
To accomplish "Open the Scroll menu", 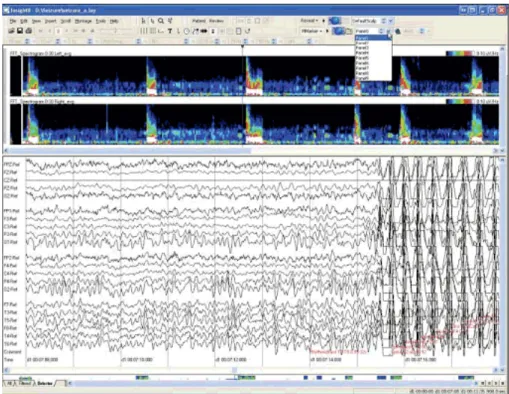I will click(65, 21).
